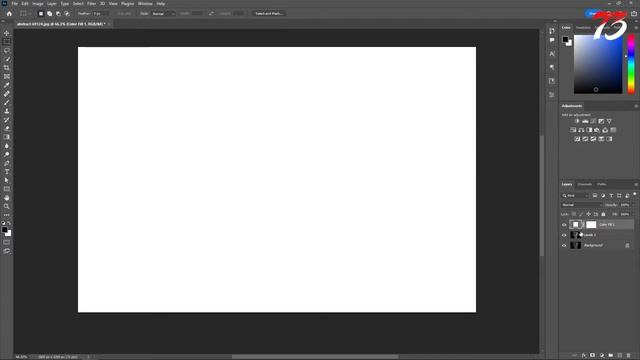This screenshot has width=640, height=360.
Task: Add a Photo Filter adjustment
Action: coord(597,130)
